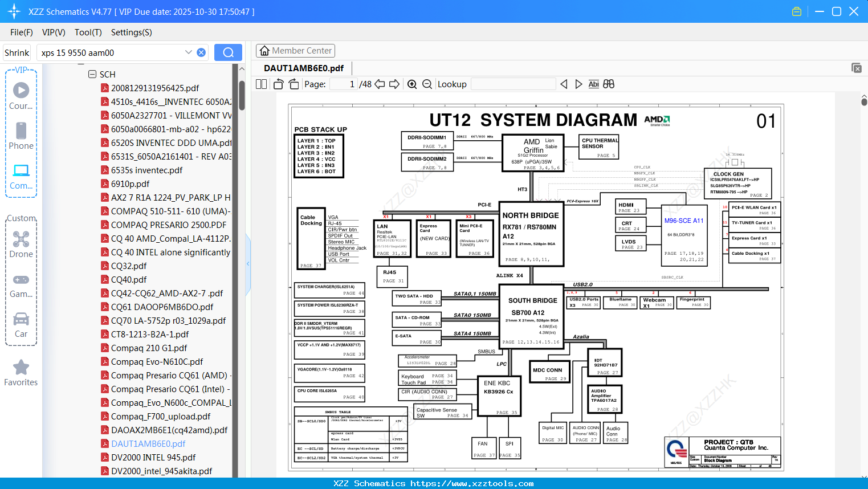Open 6535s inventec.pdf
The height and width of the screenshot is (489, 868).
146,170
